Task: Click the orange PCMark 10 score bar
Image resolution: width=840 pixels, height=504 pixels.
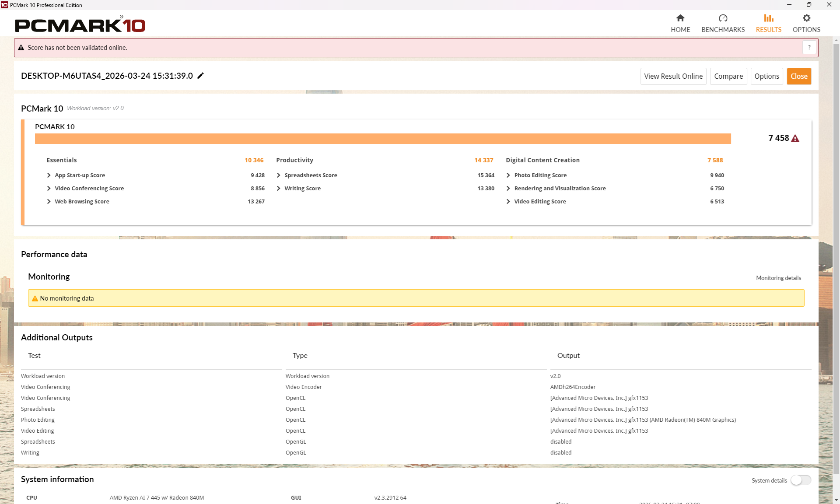Action: tap(383, 139)
